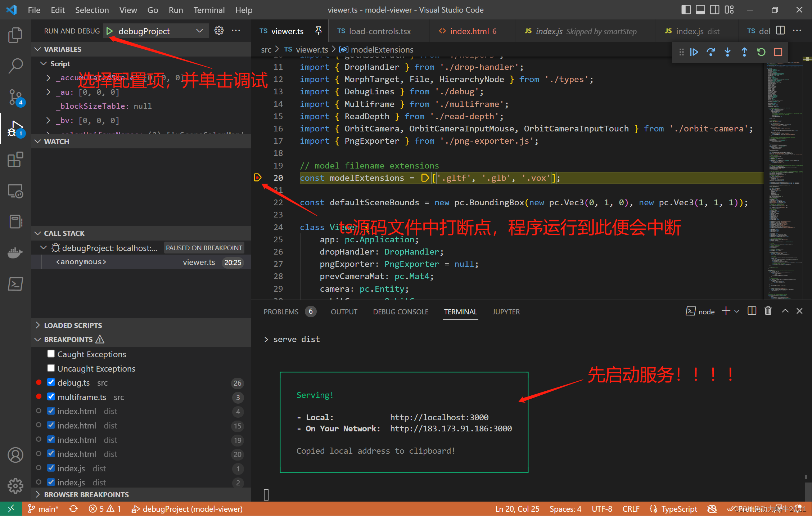Open the Search view in activity bar
Image resolution: width=812 pixels, height=516 pixels.
[x=15, y=66]
